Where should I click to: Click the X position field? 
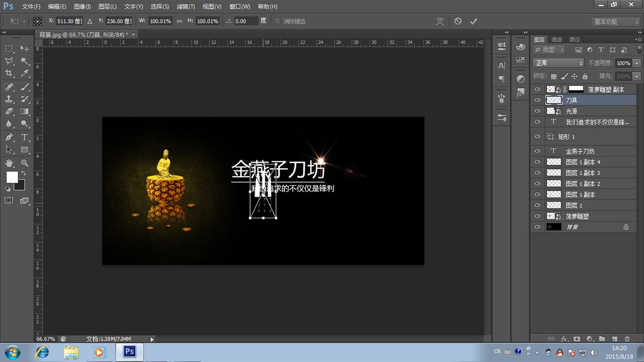[x=70, y=21]
